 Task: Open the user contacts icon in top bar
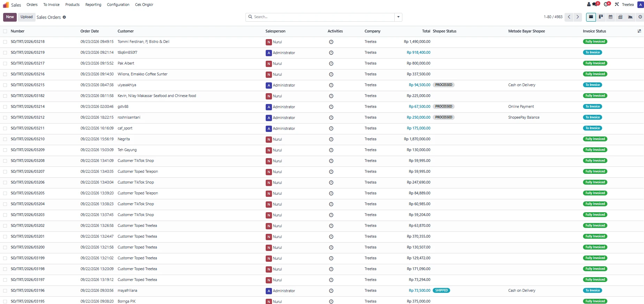[589, 5]
